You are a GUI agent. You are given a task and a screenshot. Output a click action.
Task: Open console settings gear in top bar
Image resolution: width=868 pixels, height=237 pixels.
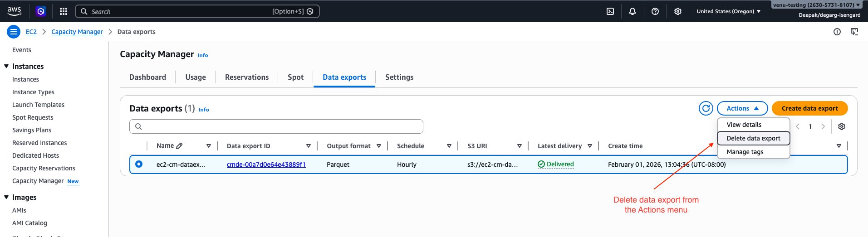click(x=678, y=11)
